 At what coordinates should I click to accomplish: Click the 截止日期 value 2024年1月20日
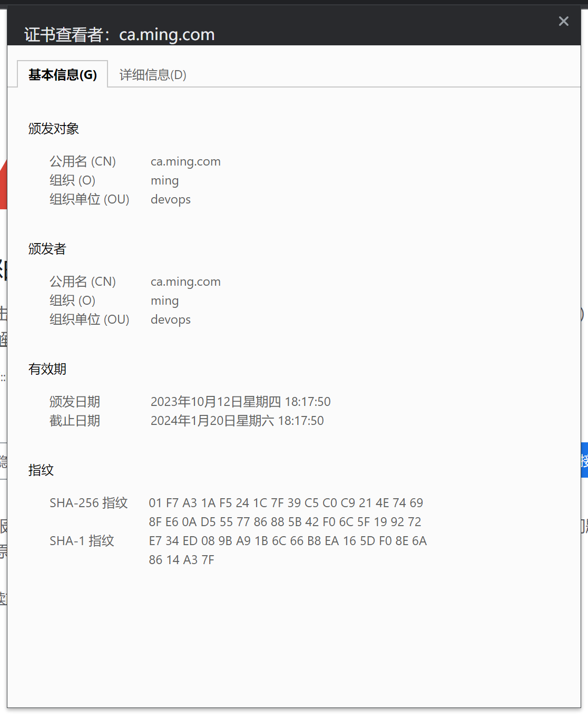(237, 421)
